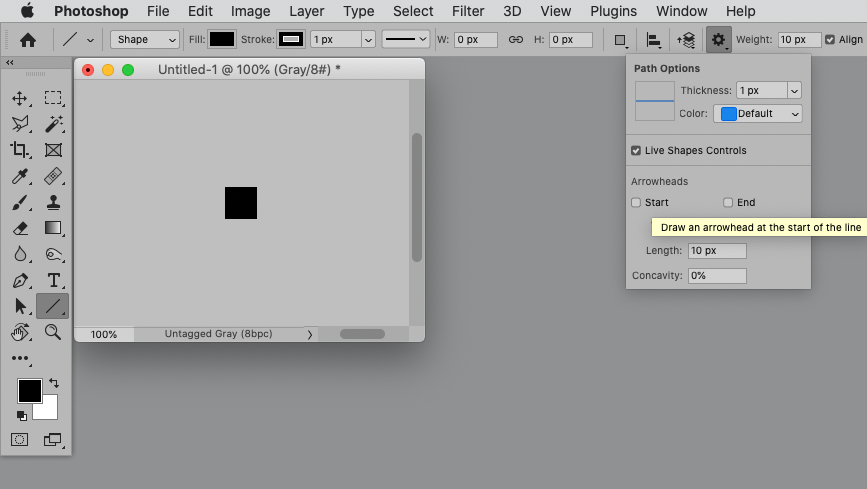867x489 pixels.
Task: Click the Stroke color swatch
Action: click(291, 39)
